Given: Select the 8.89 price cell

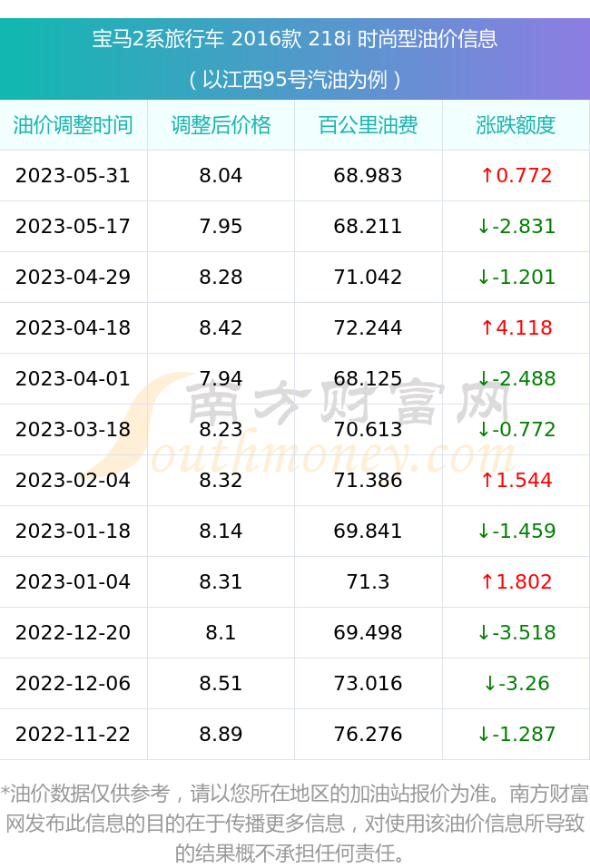Looking at the screenshot, I should click(x=221, y=734).
